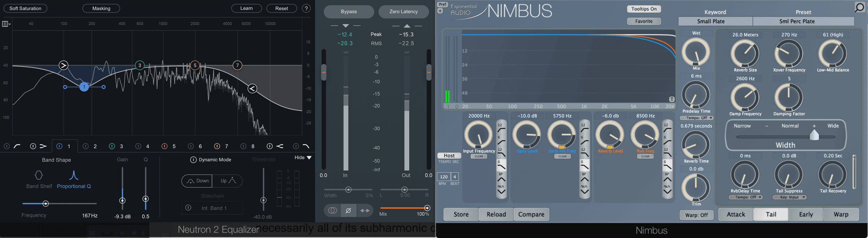Viewport: 868px width, 238px height.
Task: Open Predelay Time Tempo: Off dropdown
Action: coord(696,118)
